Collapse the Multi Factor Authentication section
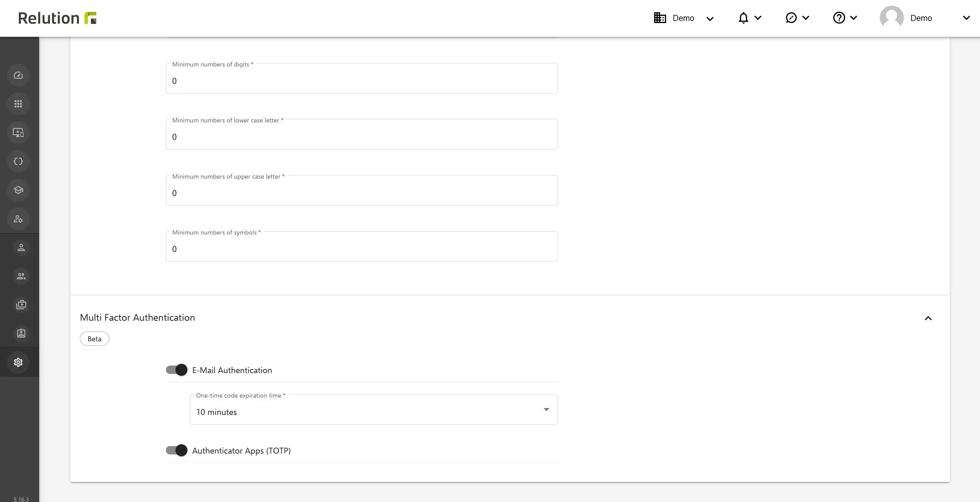980x502 pixels. click(928, 318)
